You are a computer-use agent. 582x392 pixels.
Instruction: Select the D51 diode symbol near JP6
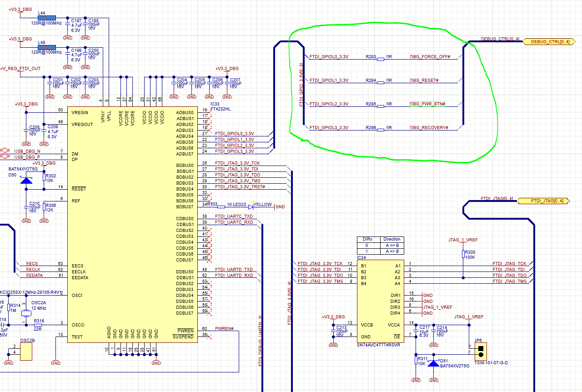[x=434, y=363]
